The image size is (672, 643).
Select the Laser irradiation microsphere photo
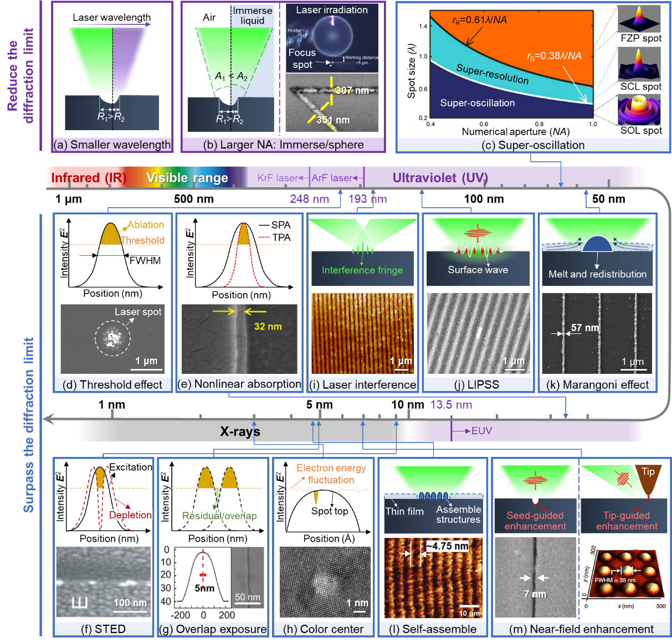(332, 38)
